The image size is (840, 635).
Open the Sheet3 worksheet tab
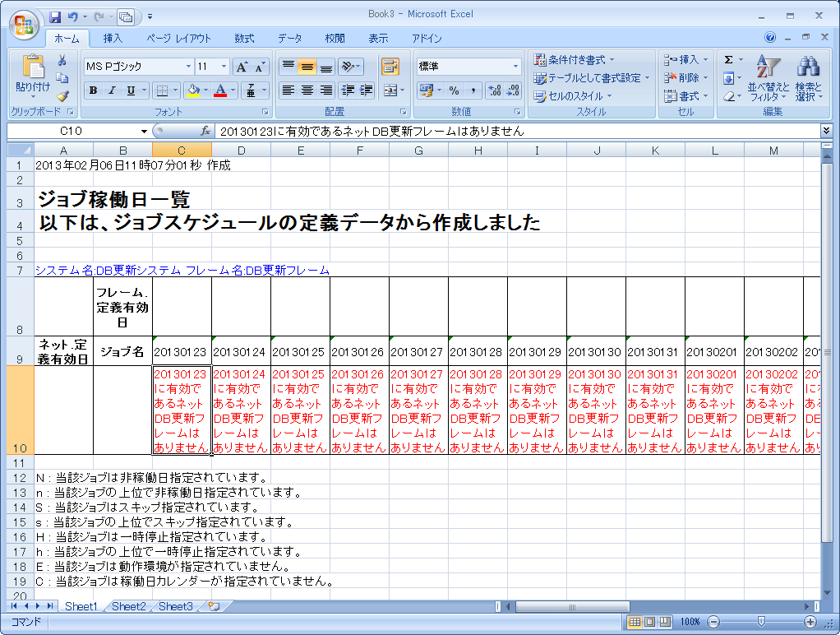176,606
